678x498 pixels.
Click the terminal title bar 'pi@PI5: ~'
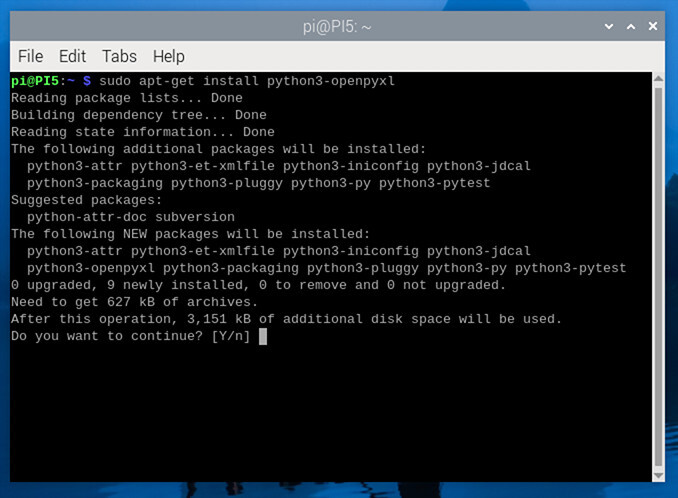tap(337, 27)
